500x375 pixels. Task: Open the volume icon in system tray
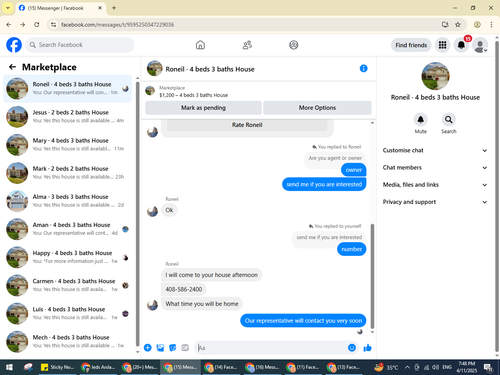[435, 367]
